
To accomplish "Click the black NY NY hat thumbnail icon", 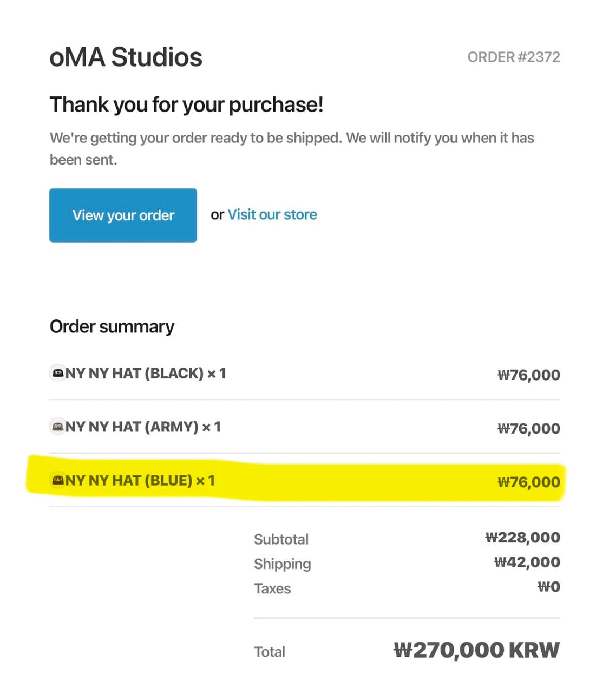I will click(57, 373).
